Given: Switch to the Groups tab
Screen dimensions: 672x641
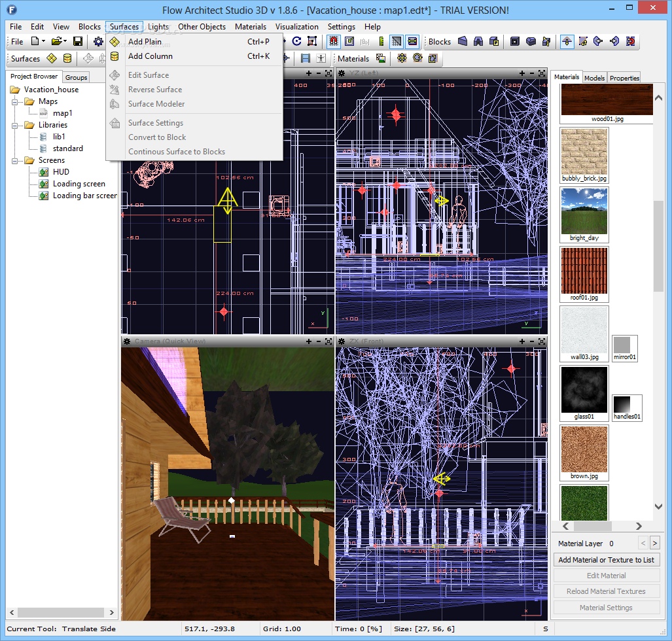Looking at the screenshot, I should [x=77, y=77].
